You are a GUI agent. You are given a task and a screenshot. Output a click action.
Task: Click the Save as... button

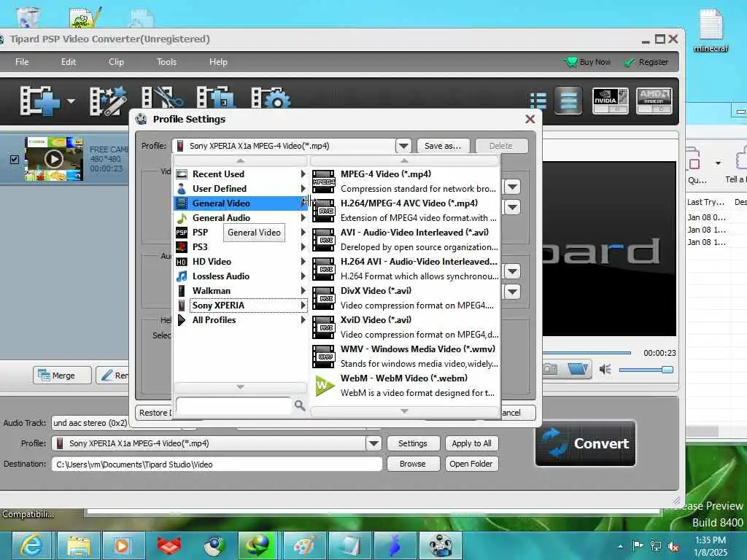point(443,146)
